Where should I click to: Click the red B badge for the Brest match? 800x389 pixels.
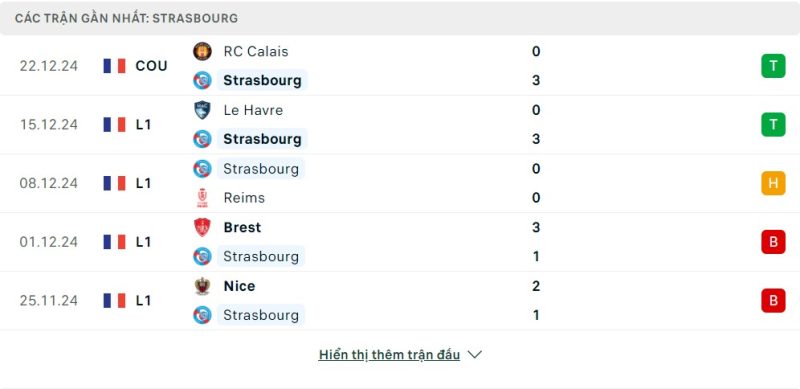773,242
